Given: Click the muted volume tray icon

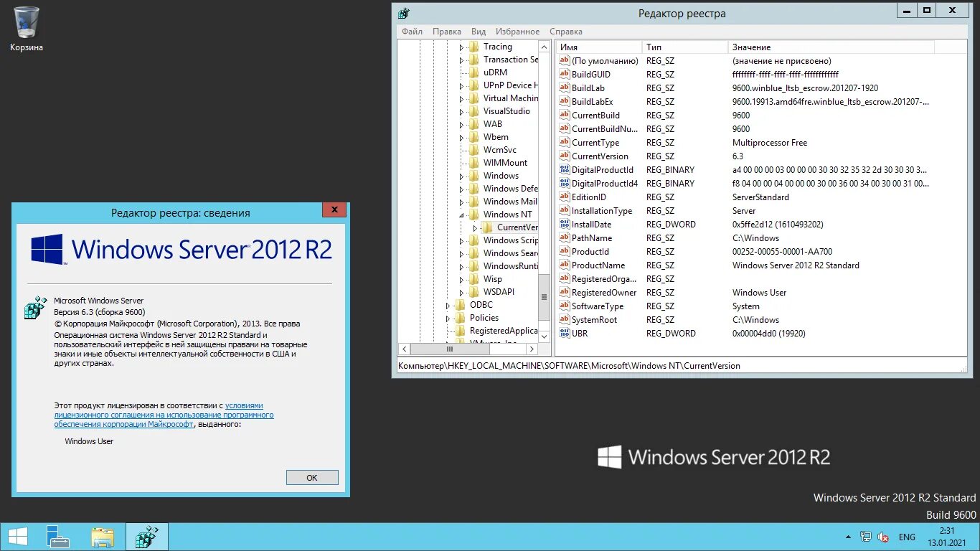Looking at the screenshot, I should point(884,537).
